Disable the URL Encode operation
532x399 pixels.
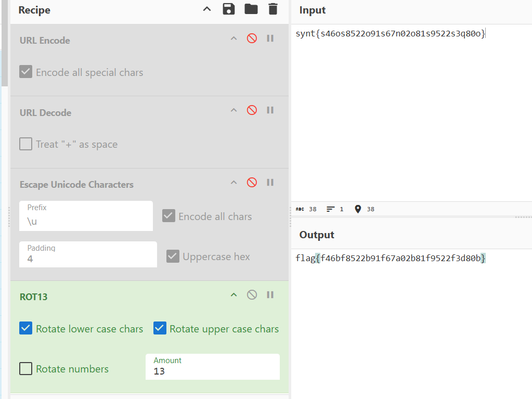(252, 38)
